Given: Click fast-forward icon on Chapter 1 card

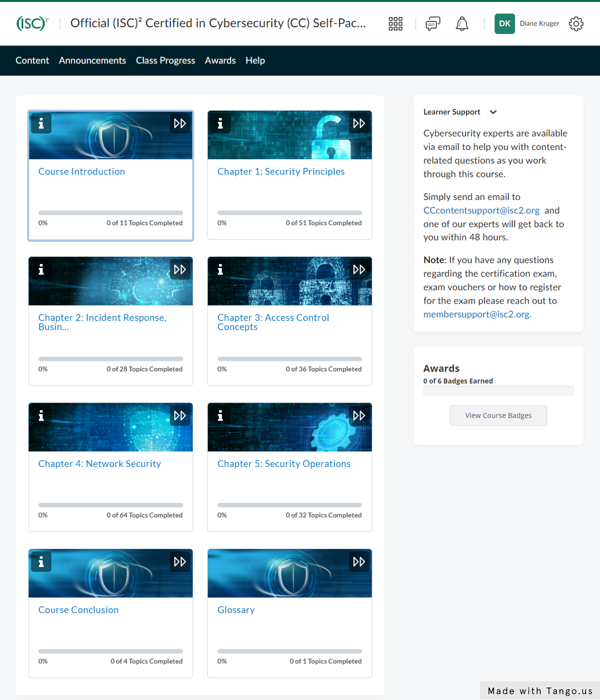Looking at the screenshot, I should coord(359,123).
